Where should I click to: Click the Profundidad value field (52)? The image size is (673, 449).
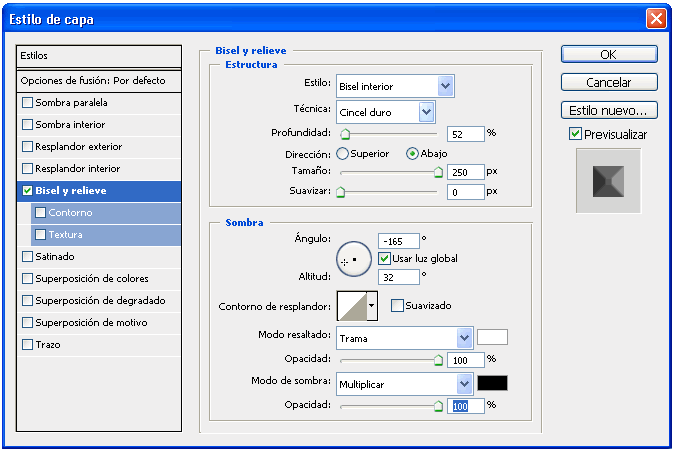click(x=466, y=134)
